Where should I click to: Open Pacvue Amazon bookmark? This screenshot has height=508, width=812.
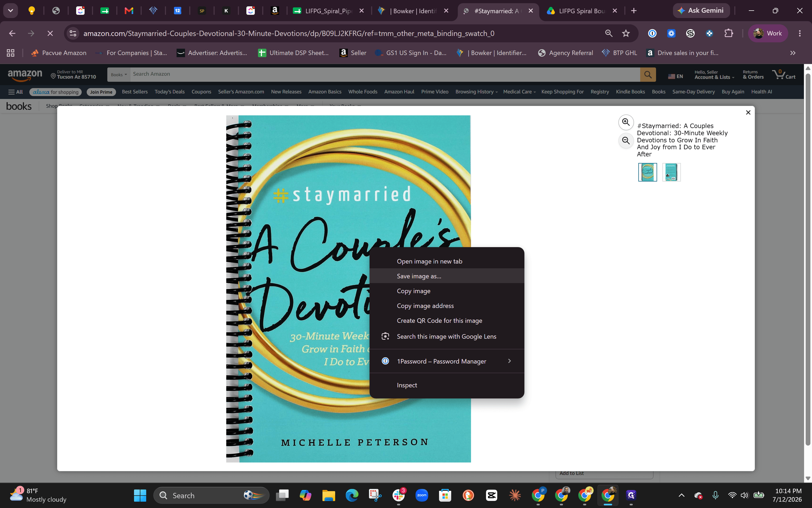tap(59, 53)
